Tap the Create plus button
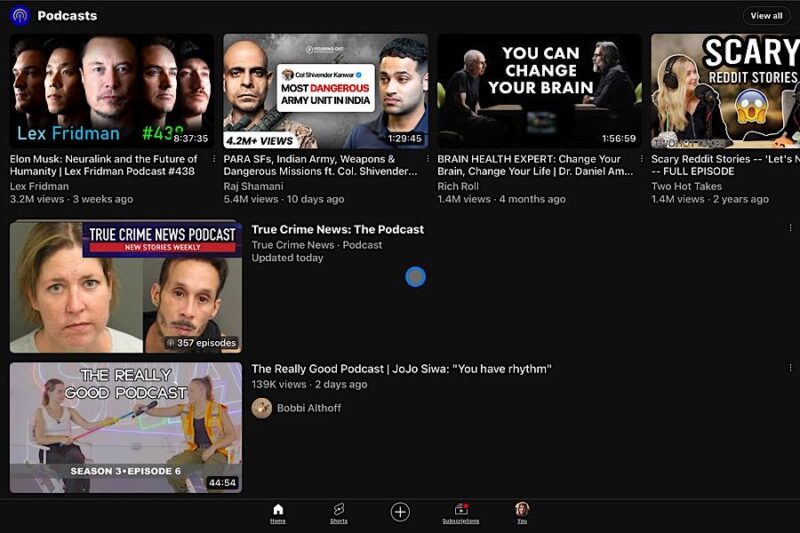Viewport: 800px width, 533px height. pyautogui.click(x=400, y=512)
